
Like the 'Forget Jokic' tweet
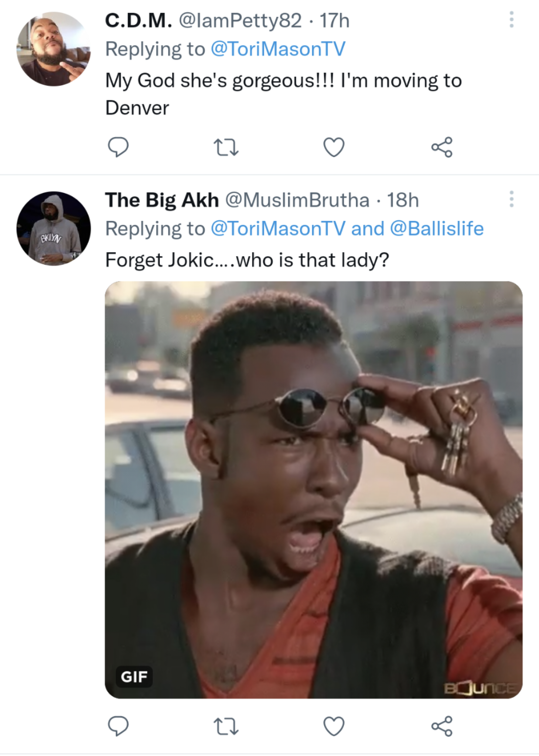click(334, 726)
